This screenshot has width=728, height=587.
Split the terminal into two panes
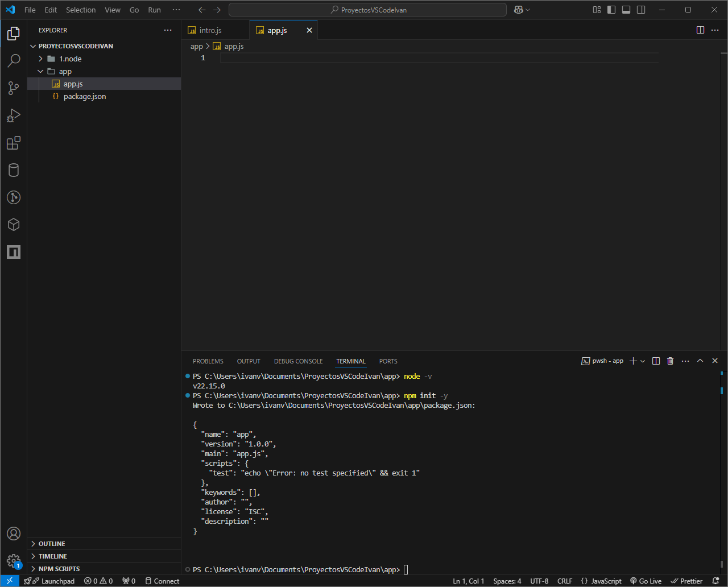pos(656,361)
